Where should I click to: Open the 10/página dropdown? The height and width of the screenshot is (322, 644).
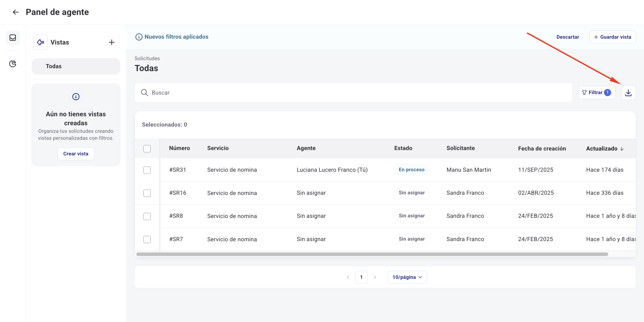pyautogui.click(x=407, y=277)
